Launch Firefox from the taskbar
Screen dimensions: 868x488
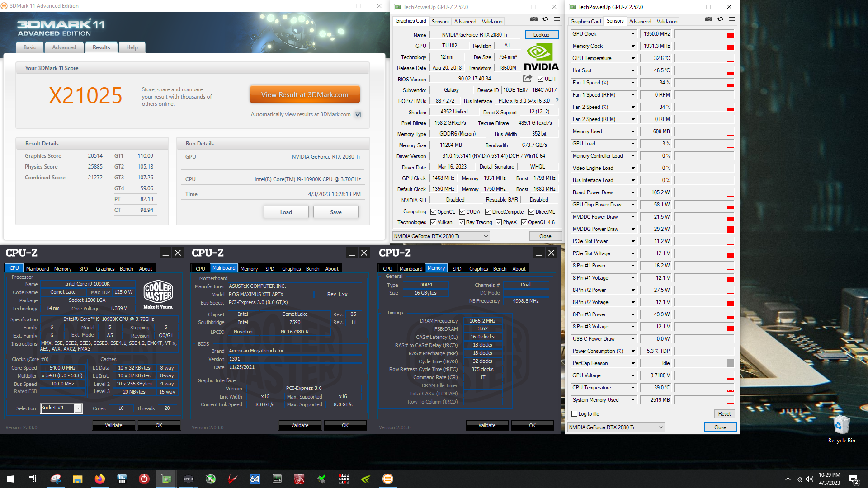99,479
